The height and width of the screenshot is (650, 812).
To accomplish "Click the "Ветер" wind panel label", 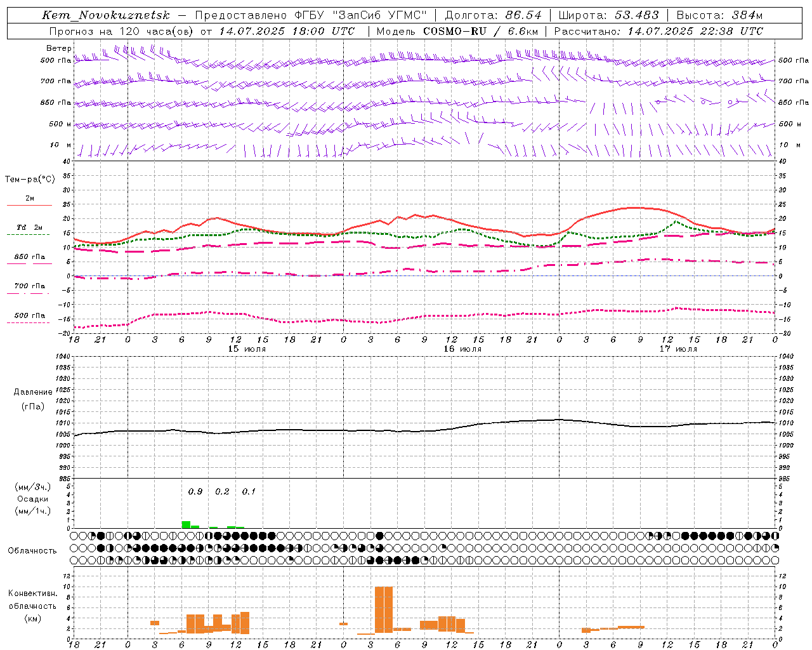I will click(59, 48).
